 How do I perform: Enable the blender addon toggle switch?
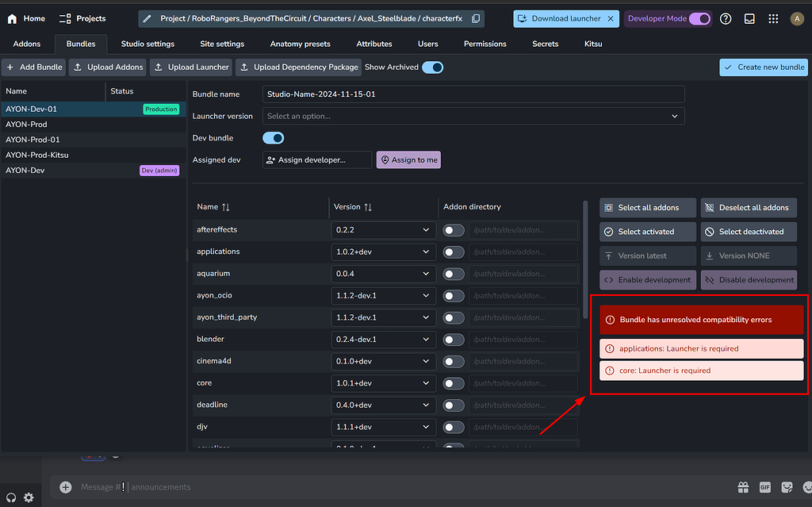[452, 339]
